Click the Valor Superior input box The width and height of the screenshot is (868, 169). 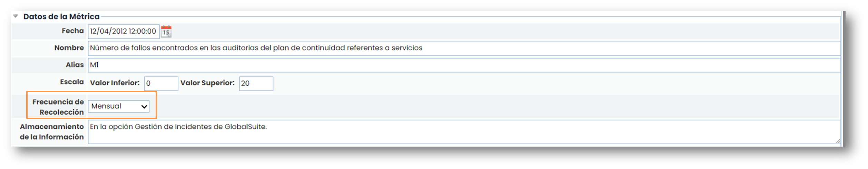pyautogui.click(x=256, y=84)
